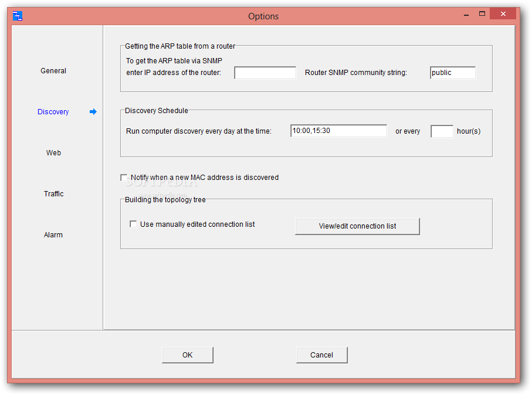Image resolution: width=532 pixels, height=395 pixels.
Task: Click the 'hour(s)' label
Action: coord(469,131)
